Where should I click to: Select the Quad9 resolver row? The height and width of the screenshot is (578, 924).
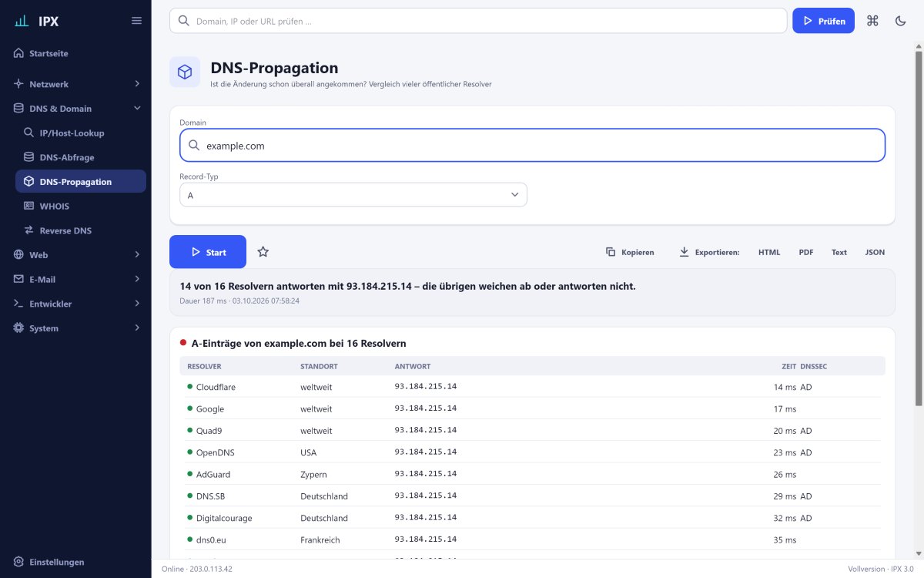tap(532, 431)
